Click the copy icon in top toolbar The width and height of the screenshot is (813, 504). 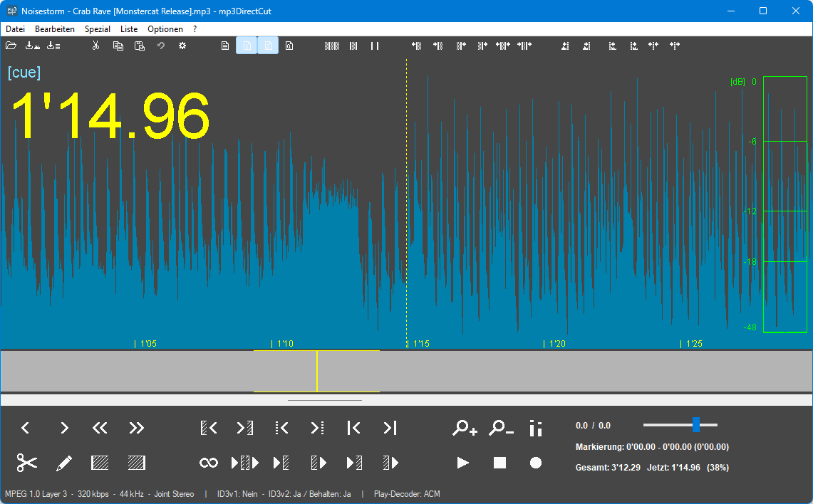(118, 46)
